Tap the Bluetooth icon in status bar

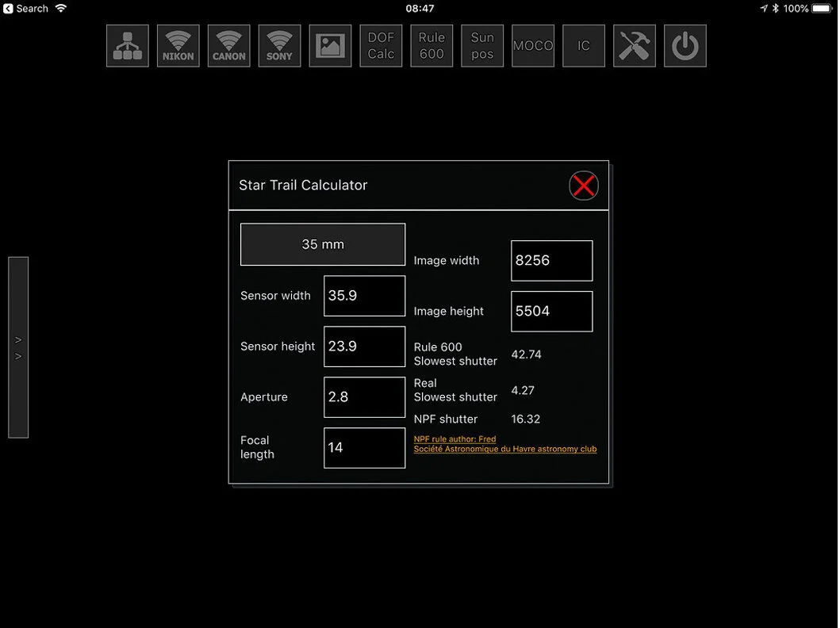click(x=775, y=9)
